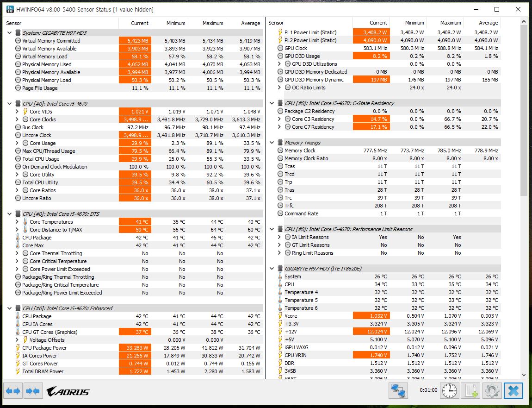Expand the Core Ratios row
532x408 pixels.
point(17,190)
